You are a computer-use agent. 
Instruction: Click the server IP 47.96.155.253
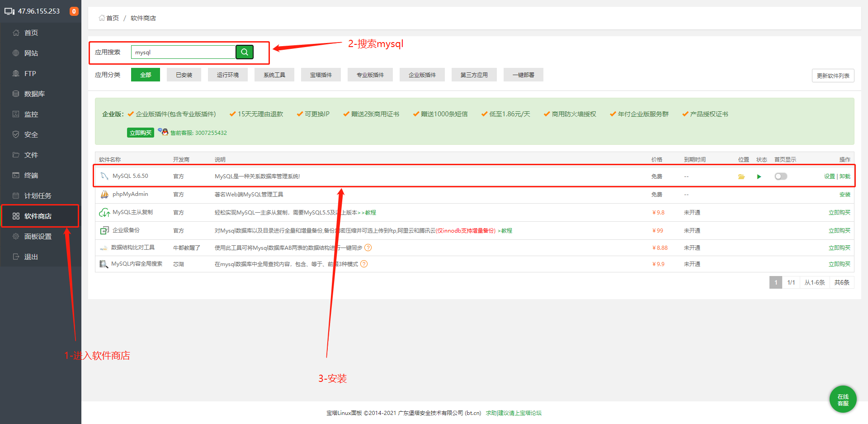pos(39,11)
